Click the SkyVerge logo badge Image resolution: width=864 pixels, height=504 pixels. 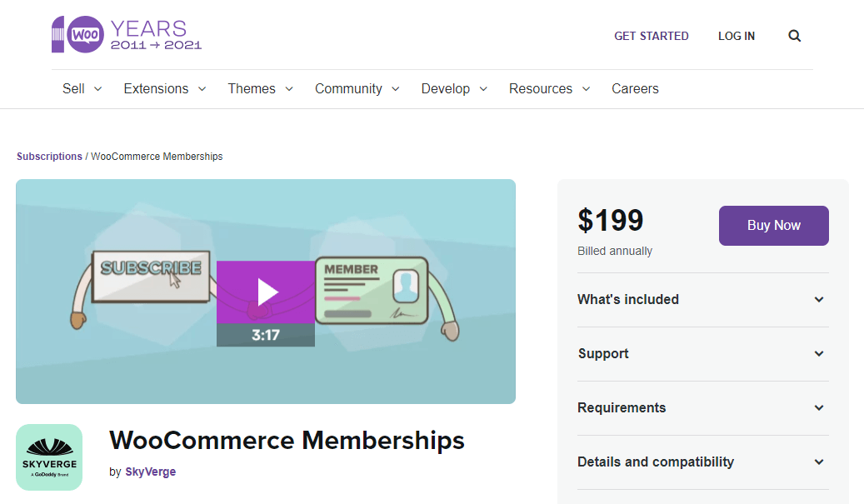(49, 457)
